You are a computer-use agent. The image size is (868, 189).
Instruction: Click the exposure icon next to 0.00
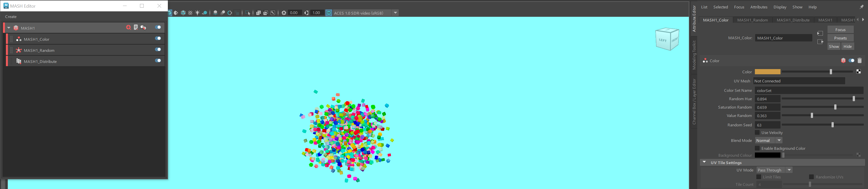(x=284, y=13)
